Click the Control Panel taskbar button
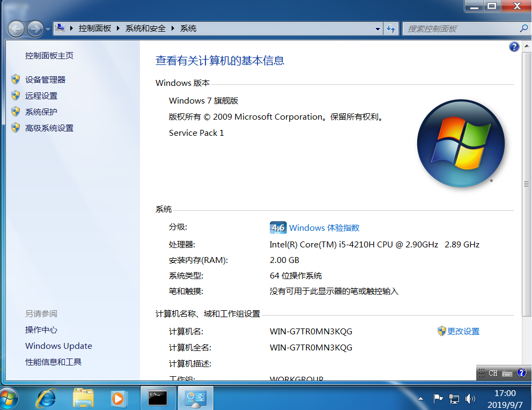Screen dimensions: 532x410 tap(195, 398)
